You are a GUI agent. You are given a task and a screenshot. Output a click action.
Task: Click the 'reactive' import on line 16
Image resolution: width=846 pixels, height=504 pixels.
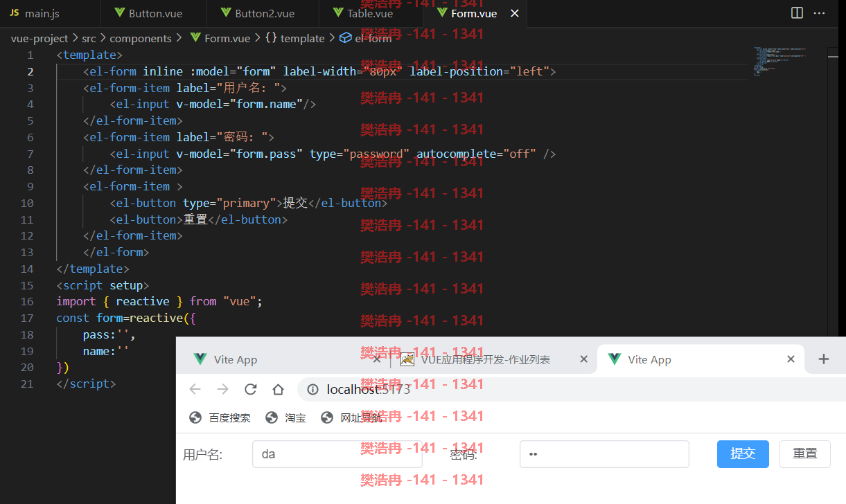[143, 301]
